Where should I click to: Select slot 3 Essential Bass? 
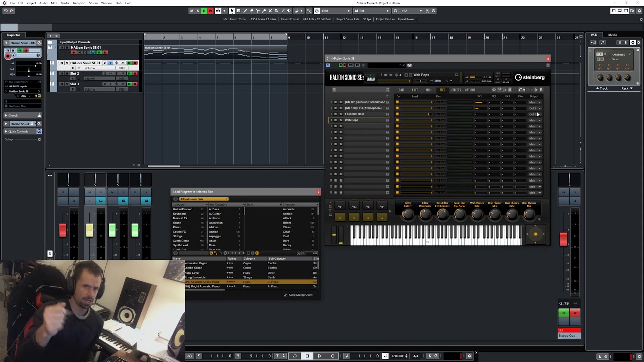tap(355, 114)
